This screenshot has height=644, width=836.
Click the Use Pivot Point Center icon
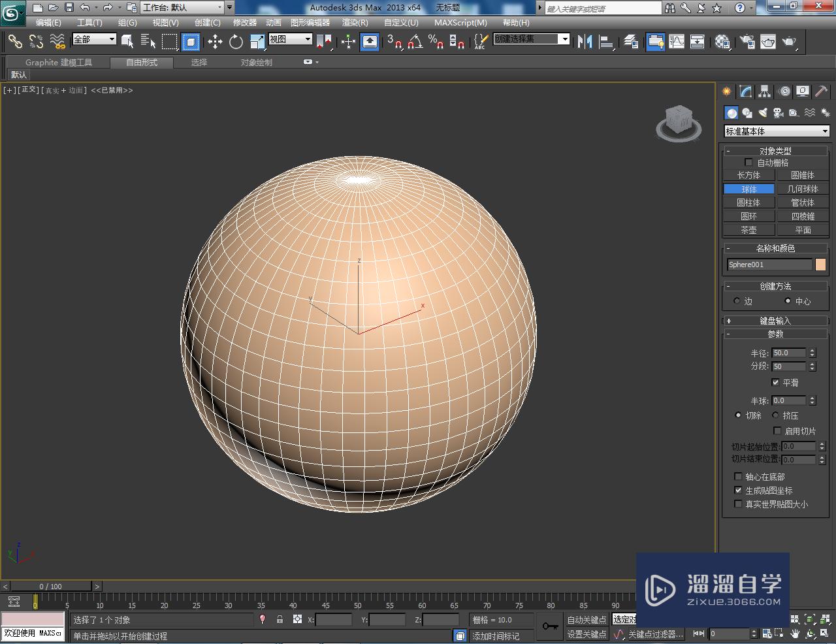coord(324,42)
